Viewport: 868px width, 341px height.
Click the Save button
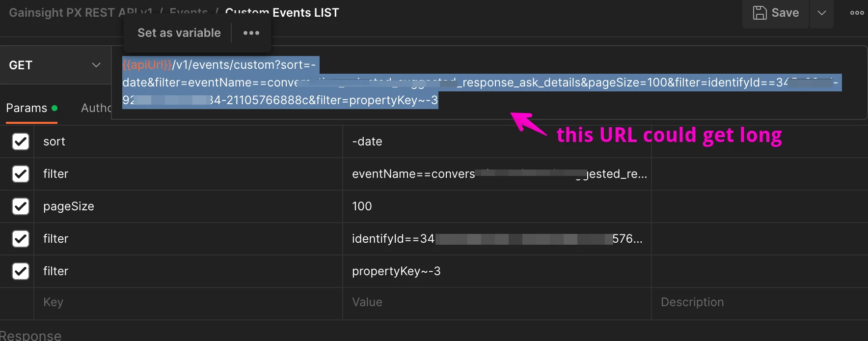(x=776, y=13)
